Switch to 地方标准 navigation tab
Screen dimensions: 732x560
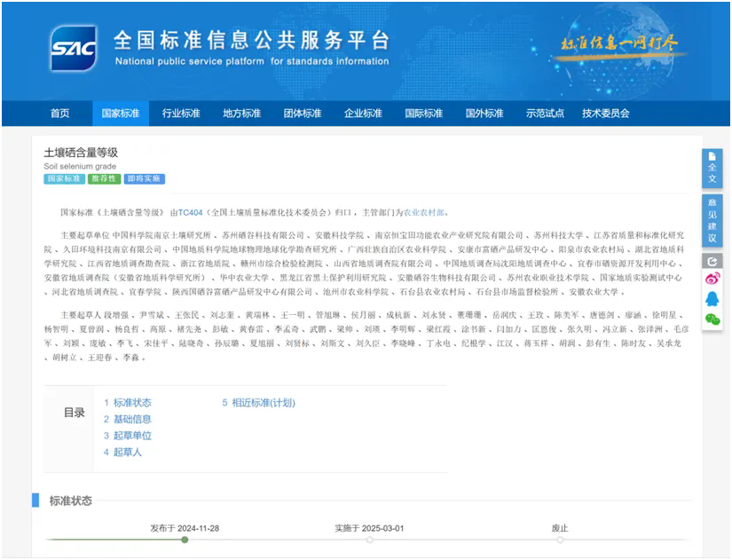coord(241,114)
